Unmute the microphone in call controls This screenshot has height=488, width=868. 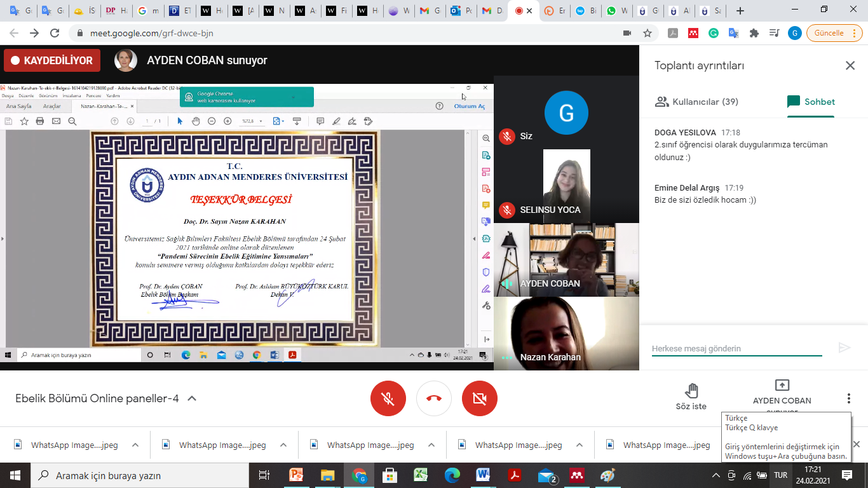(x=388, y=398)
